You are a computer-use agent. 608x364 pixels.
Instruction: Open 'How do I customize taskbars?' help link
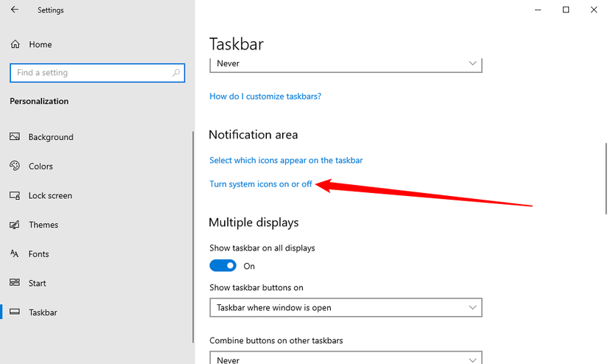tap(265, 96)
